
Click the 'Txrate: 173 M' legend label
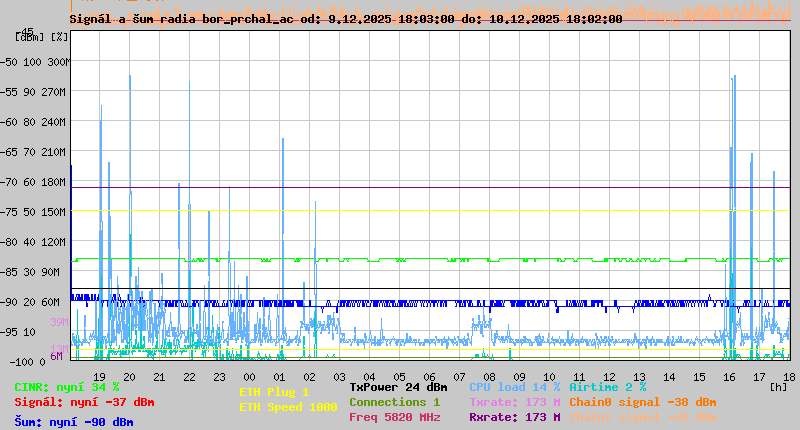pos(515,402)
